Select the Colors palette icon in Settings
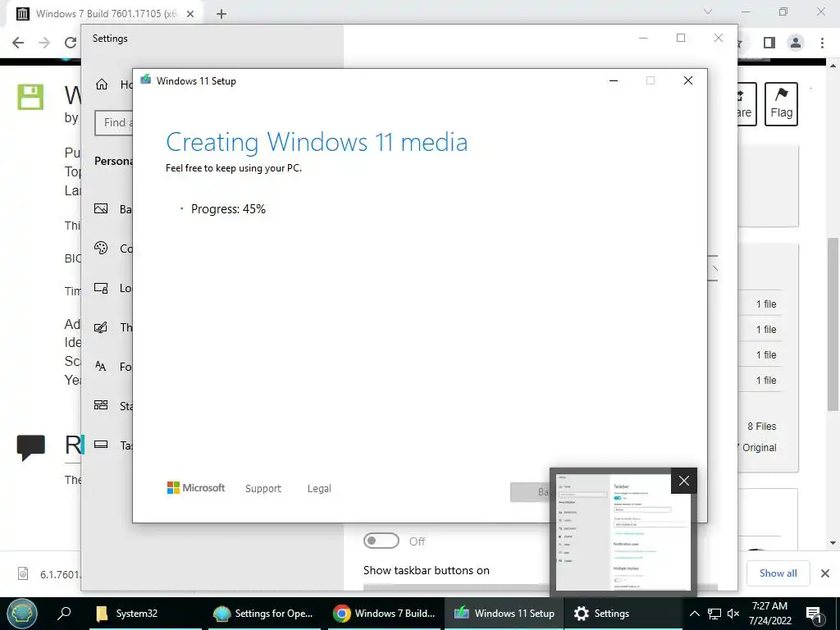840x630 pixels. pyautogui.click(x=101, y=248)
